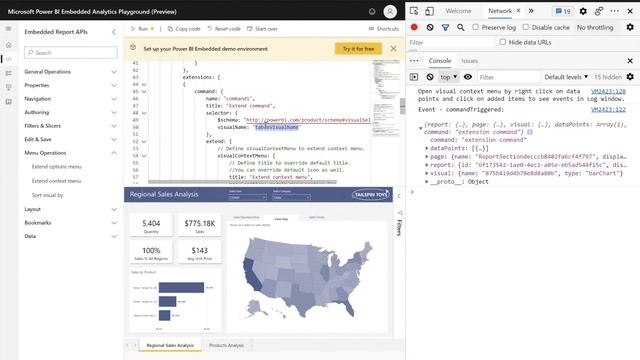
Task: Expand the dataPoints entry in console
Action: click(427, 149)
